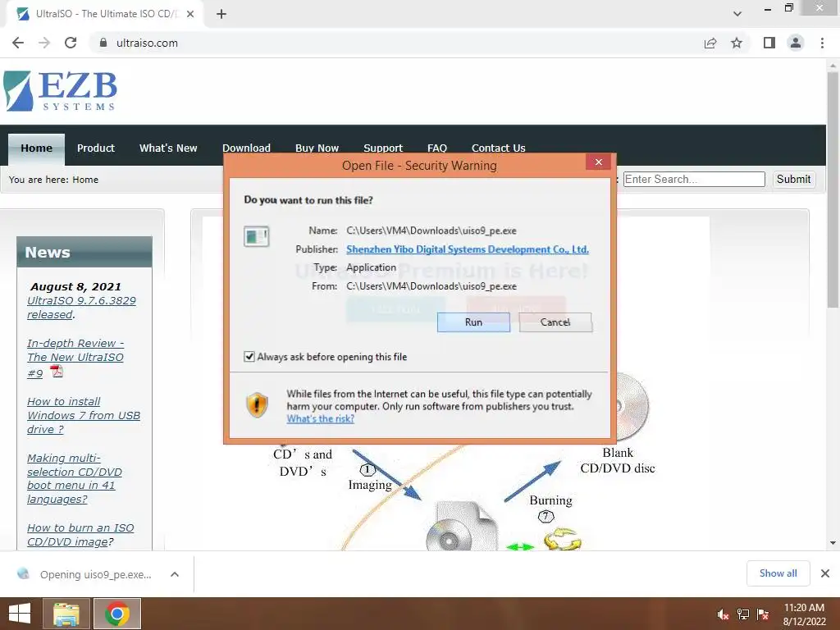The image size is (840, 630).
Task: Show all downloads
Action: click(778, 573)
